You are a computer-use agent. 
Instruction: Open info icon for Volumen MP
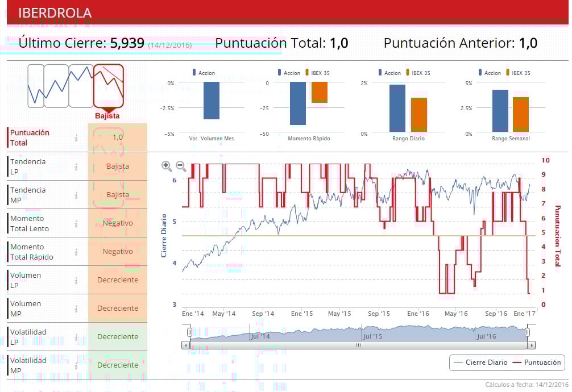(76, 309)
